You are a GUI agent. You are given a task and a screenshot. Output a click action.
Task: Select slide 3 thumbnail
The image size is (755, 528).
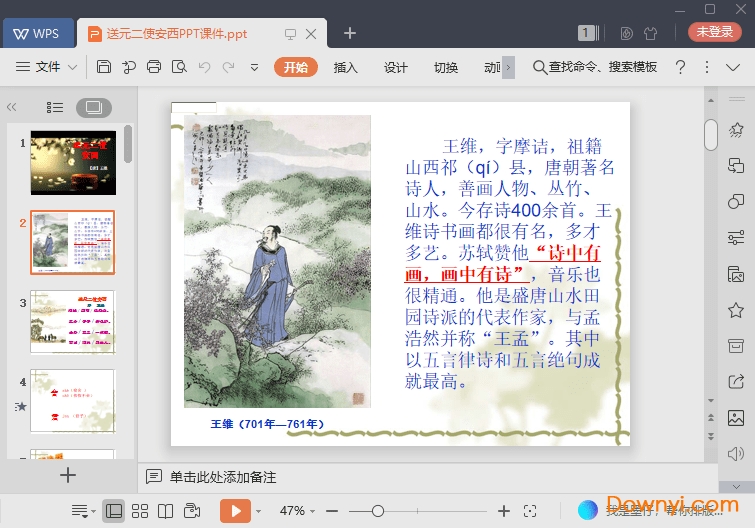pyautogui.click(x=73, y=322)
